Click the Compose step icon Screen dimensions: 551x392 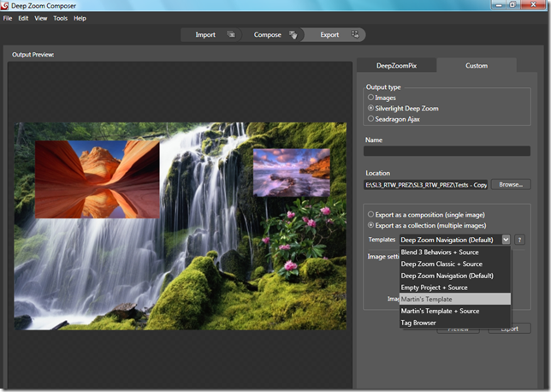point(293,35)
